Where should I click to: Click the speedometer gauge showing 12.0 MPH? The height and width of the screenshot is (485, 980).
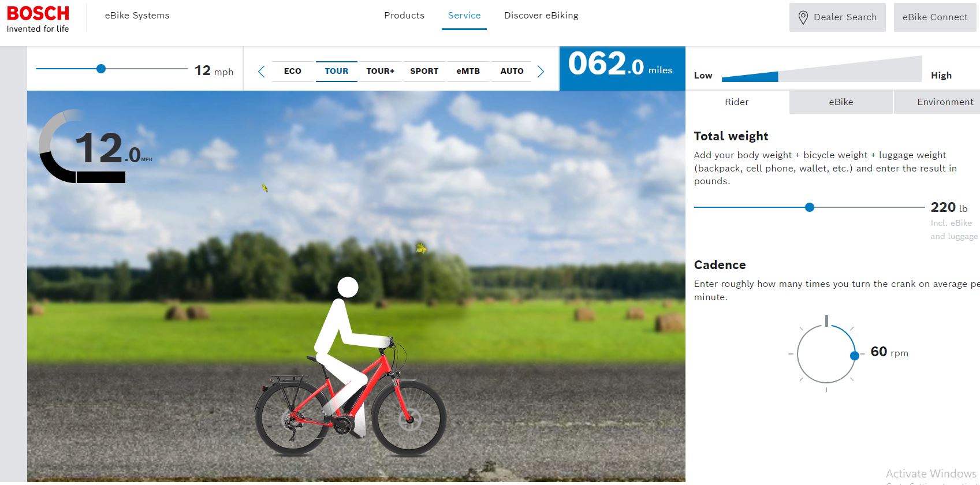click(95, 147)
